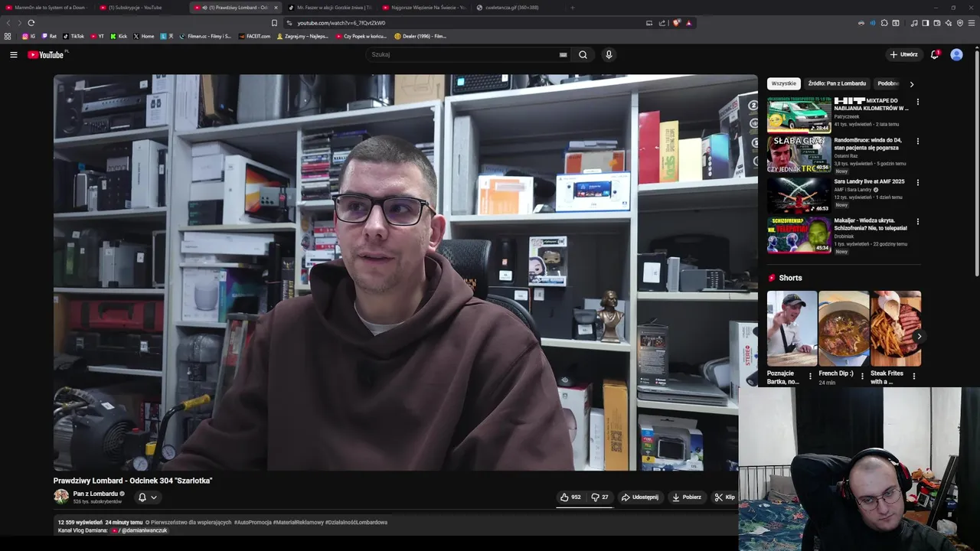This screenshot has height=551, width=980.
Task: Open options menu for MIXTAPE video
Action: click(x=917, y=102)
